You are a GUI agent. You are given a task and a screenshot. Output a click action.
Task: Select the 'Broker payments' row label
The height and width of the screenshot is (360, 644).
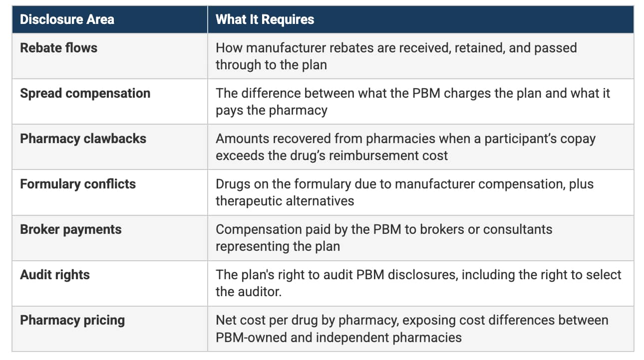[70, 229]
